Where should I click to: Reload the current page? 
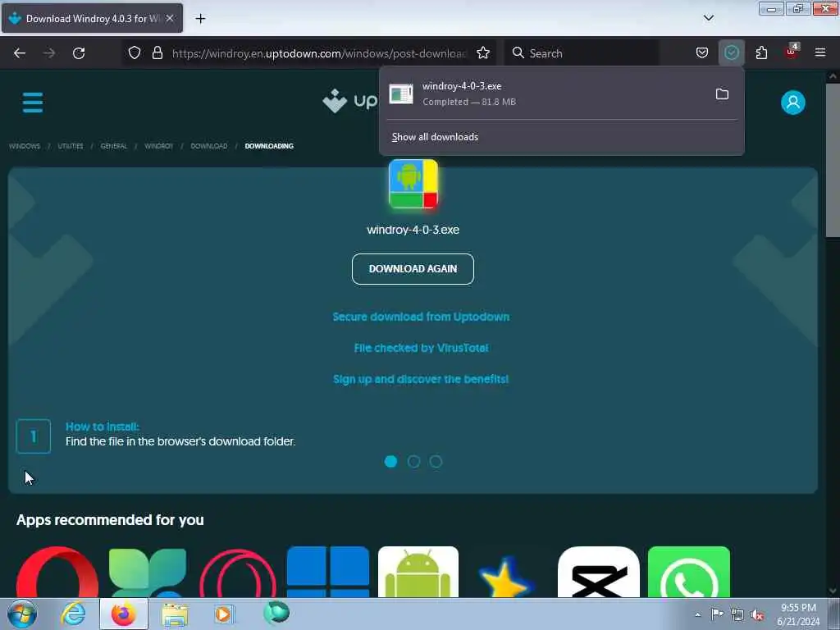[79, 53]
